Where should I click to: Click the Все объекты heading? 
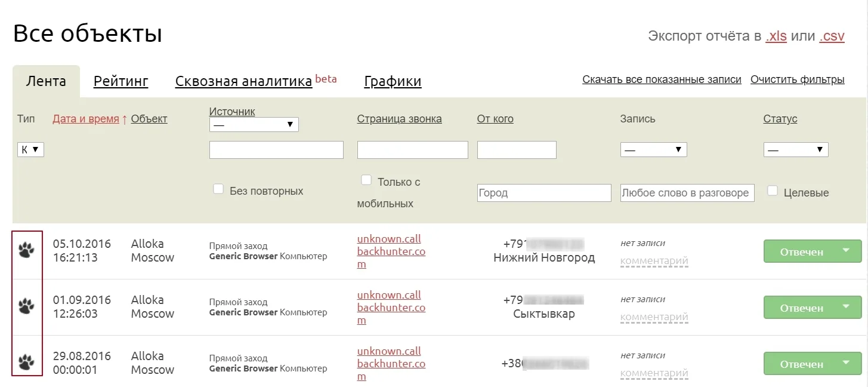click(88, 33)
